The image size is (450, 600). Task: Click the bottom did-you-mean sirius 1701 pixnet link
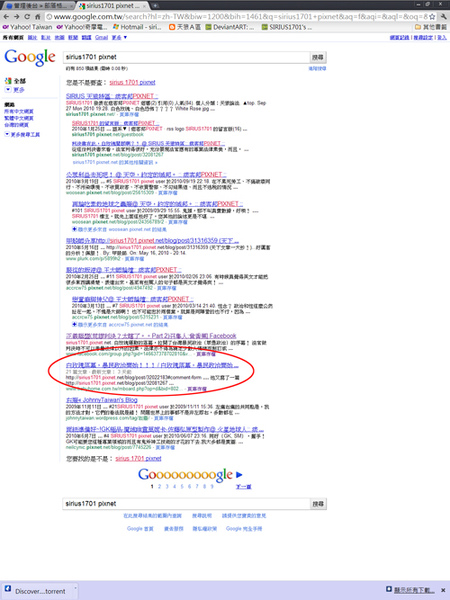coord(138,458)
